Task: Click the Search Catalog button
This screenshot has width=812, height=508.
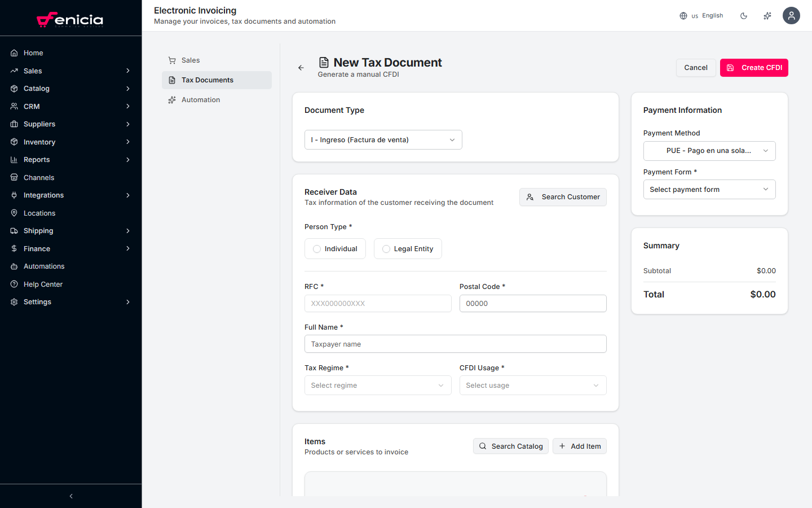Action: coord(510,446)
